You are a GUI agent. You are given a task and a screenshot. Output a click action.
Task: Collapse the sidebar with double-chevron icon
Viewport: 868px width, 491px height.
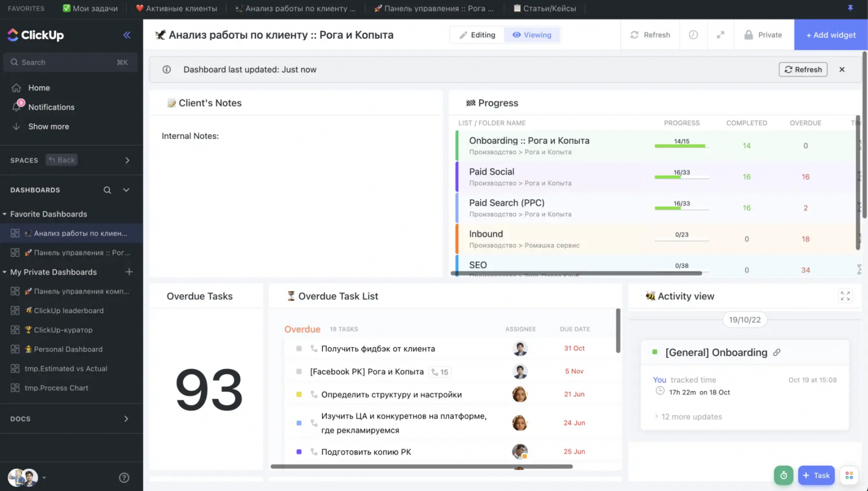[126, 35]
